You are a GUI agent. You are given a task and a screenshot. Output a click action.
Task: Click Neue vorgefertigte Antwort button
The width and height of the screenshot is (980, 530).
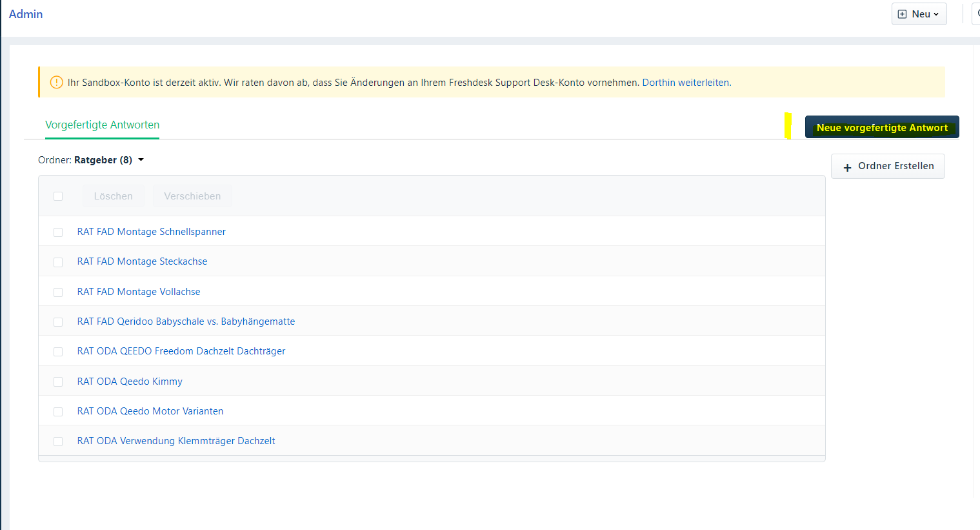click(881, 127)
